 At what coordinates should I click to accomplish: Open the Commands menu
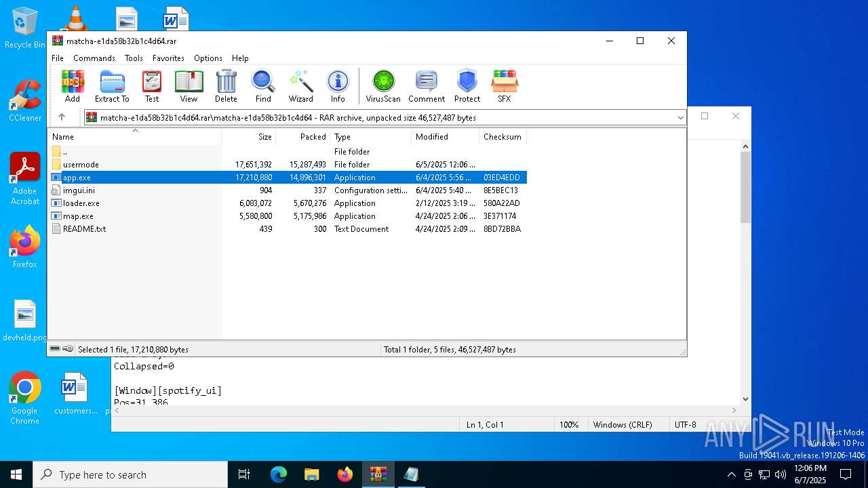[94, 58]
